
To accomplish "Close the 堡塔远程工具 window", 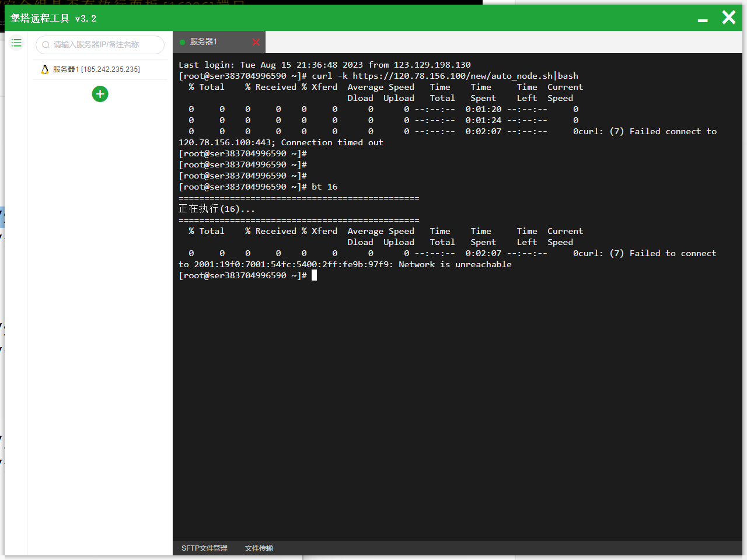I will (x=728, y=17).
